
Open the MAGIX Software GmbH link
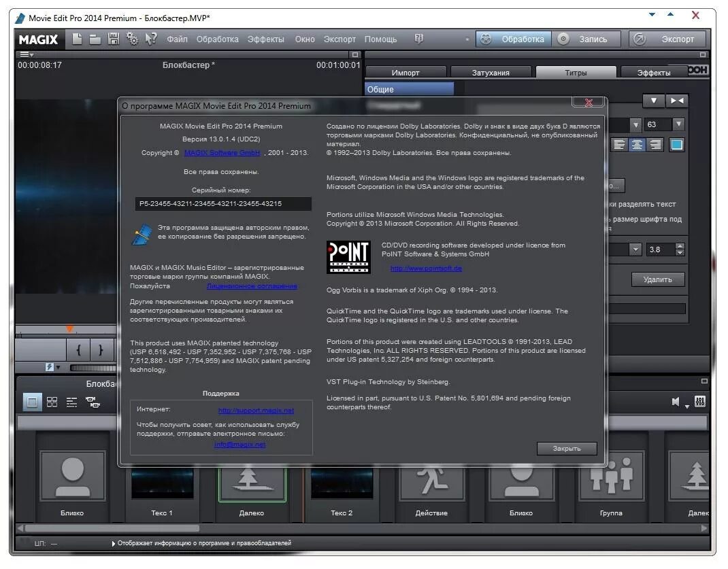click(x=222, y=152)
